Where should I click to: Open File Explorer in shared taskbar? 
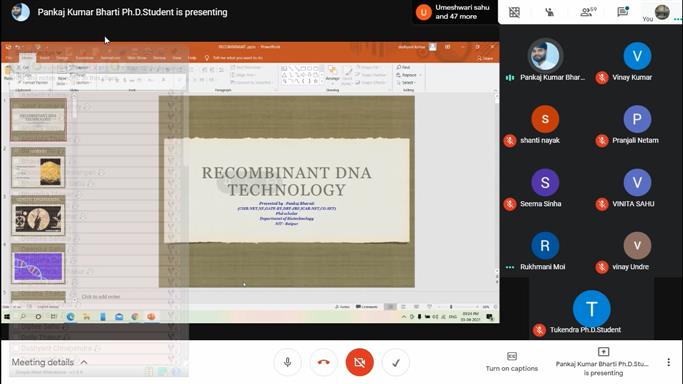[87, 317]
